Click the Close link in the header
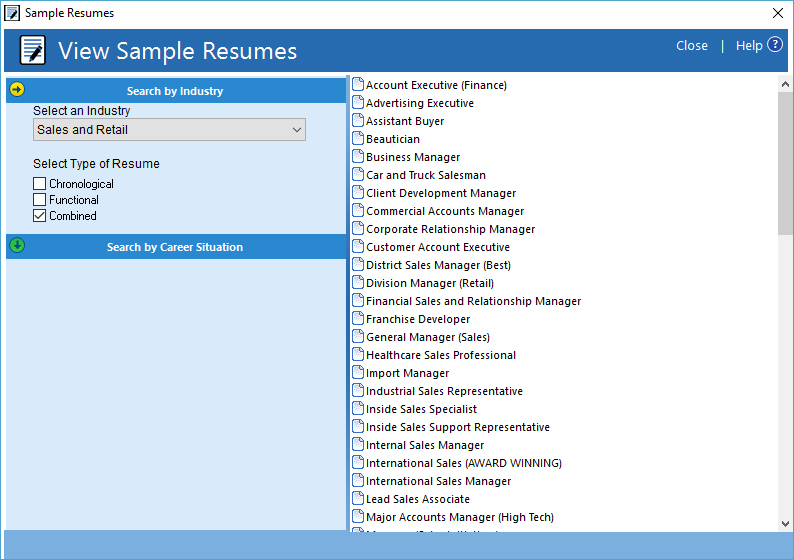The height and width of the screenshot is (560, 794). pos(692,46)
